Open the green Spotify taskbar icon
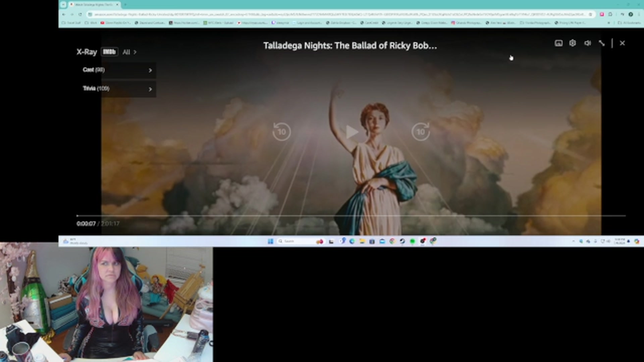The width and height of the screenshot is (644, 362). pos(413,241)
